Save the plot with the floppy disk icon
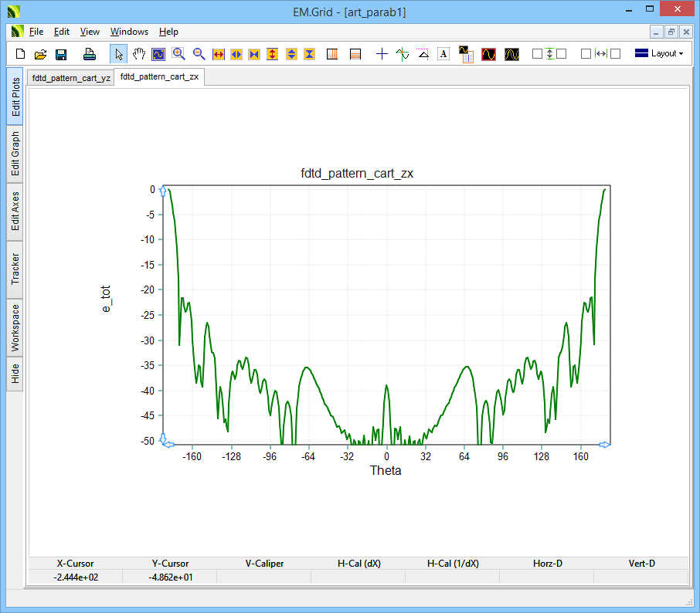Viewport: 700px width, 613px height. (61, 54)
